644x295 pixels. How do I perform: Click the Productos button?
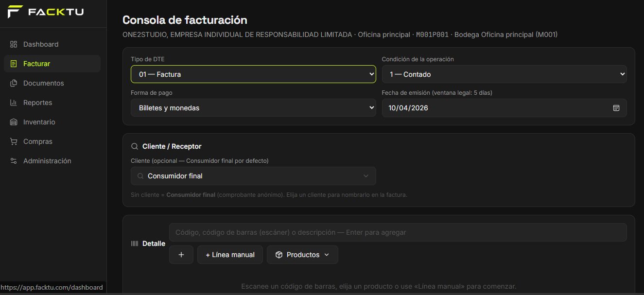(302, 255)
